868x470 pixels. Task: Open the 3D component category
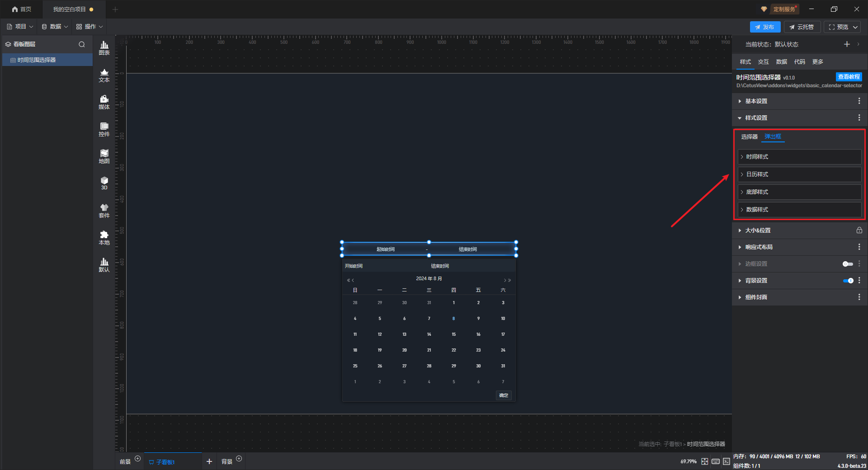(x=104, y=183)
